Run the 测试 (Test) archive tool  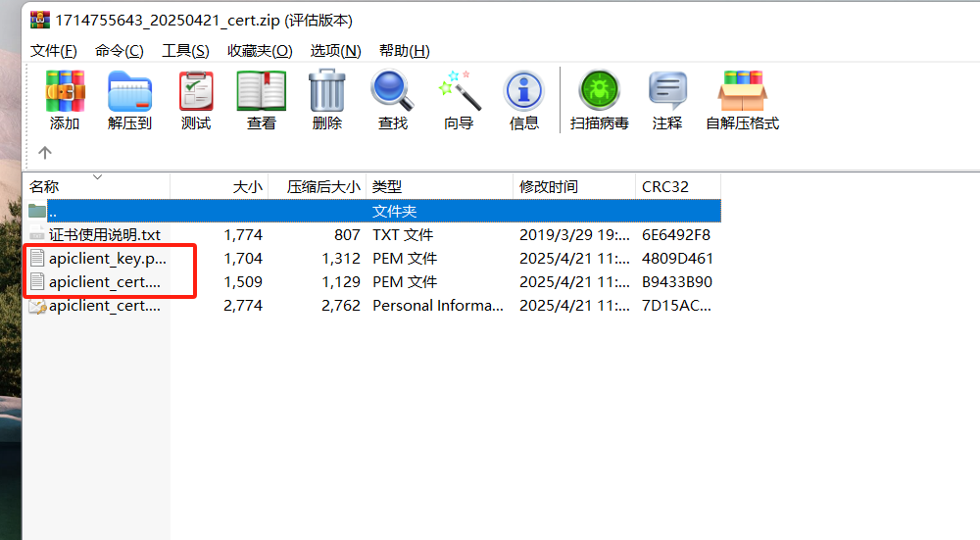(196, 92)
